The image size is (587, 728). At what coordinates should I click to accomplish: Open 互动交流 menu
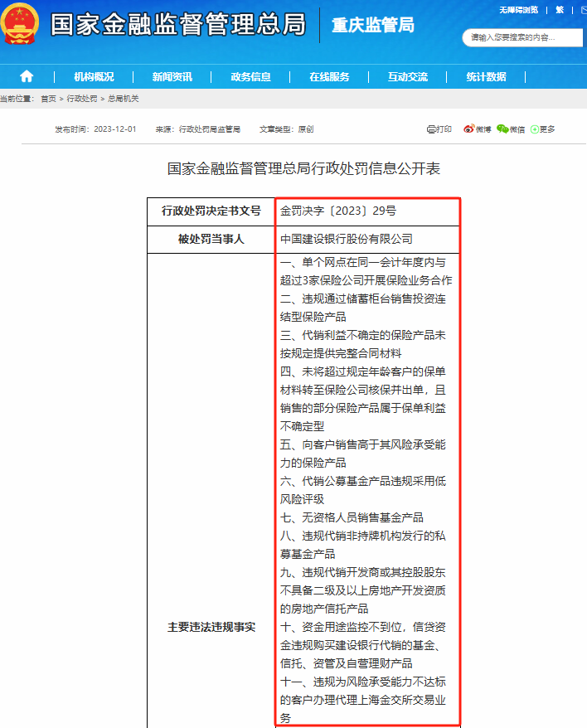[x=408, y=76]
